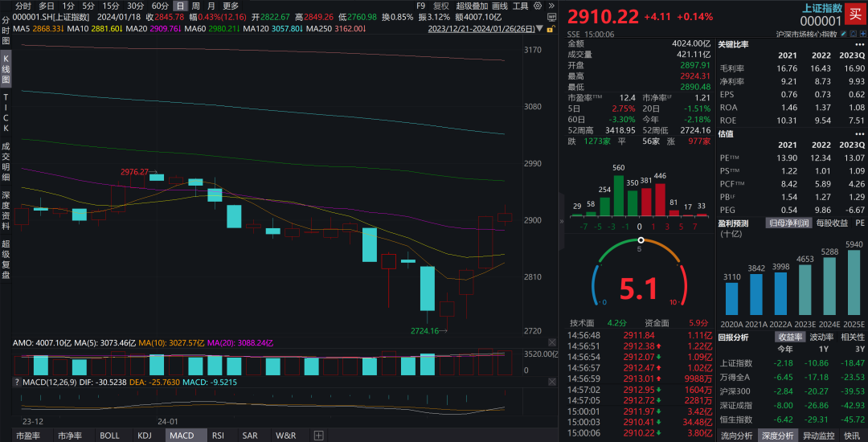
Task: Select 收益率 in 回报分析
Action: (x=789, y=337)
